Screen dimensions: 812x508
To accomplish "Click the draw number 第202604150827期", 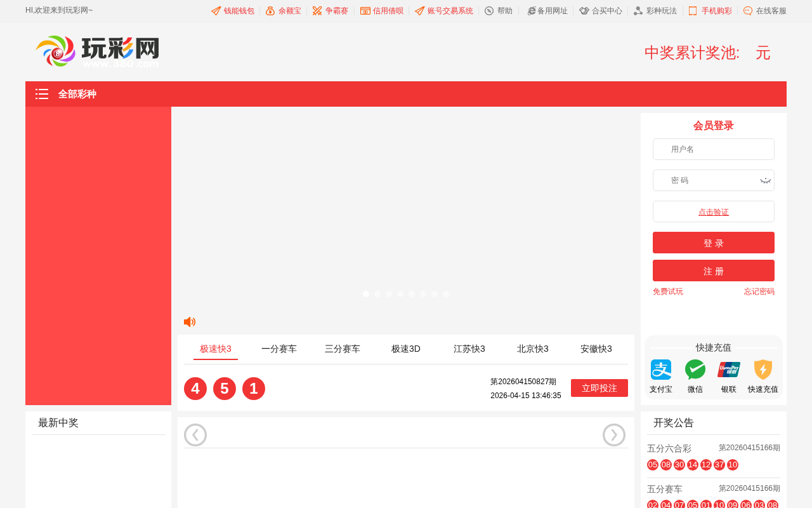I will coord(523,382).
